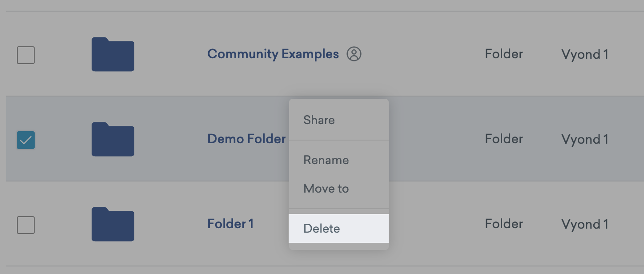Check the Community Examples checkbox
This screenshot has height=274, width=644.
point(25,55)
